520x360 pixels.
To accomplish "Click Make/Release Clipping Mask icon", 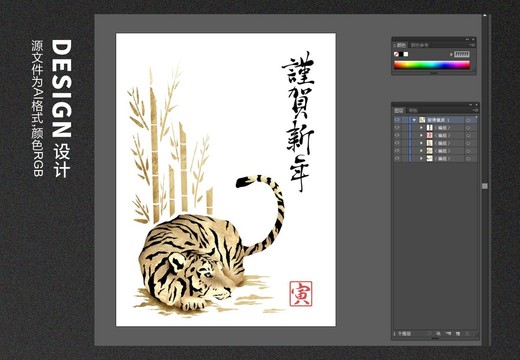I will tap(438, 333).
